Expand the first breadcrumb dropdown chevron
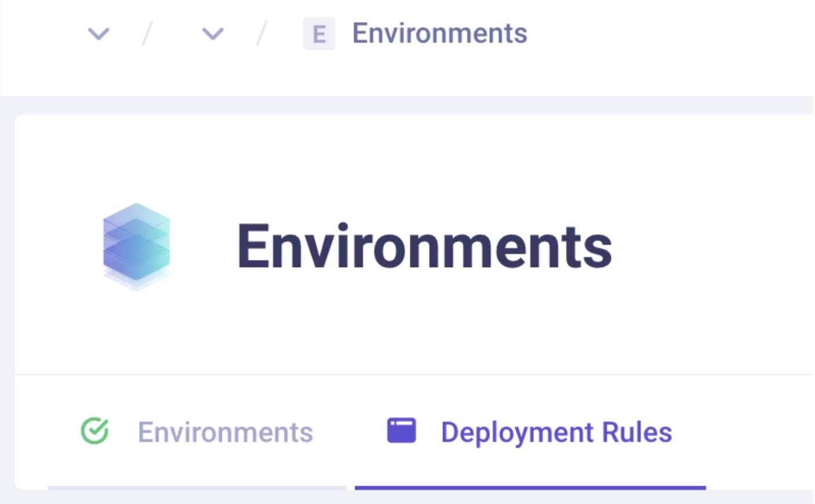The width and height of the screenshot is (815, 504). point(98,34)
